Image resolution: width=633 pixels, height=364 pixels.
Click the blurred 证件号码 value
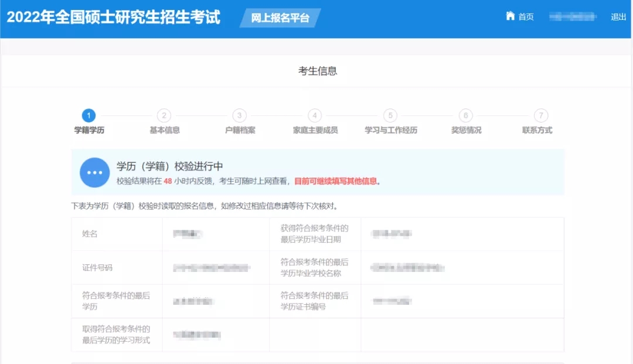tap(212, 267)
